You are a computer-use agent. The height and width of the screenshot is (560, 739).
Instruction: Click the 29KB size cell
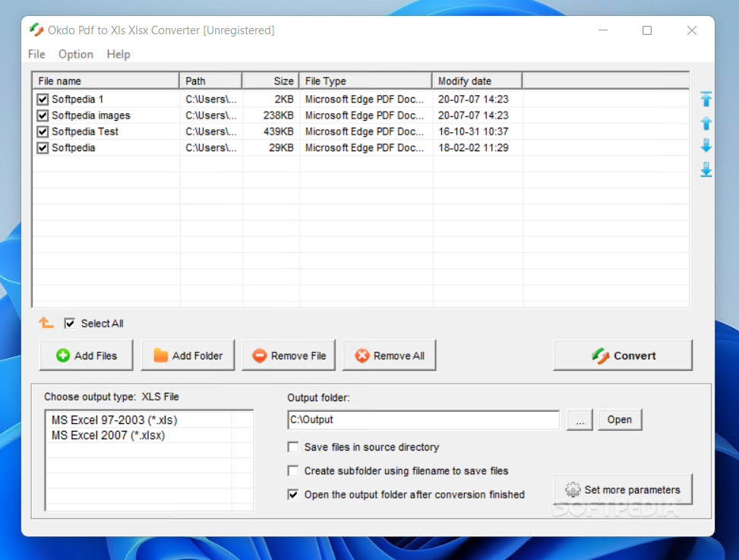(x=281, y=148)
